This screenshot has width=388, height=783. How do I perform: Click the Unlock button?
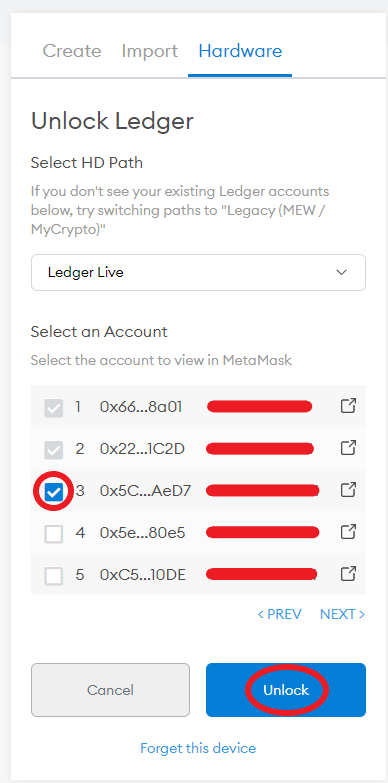tap(286, 690)
